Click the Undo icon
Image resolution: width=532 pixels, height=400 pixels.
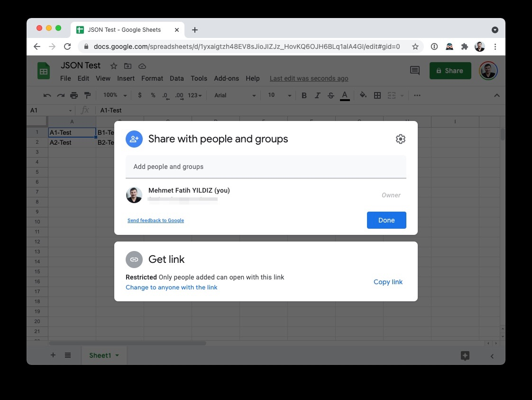pos(46,95)
